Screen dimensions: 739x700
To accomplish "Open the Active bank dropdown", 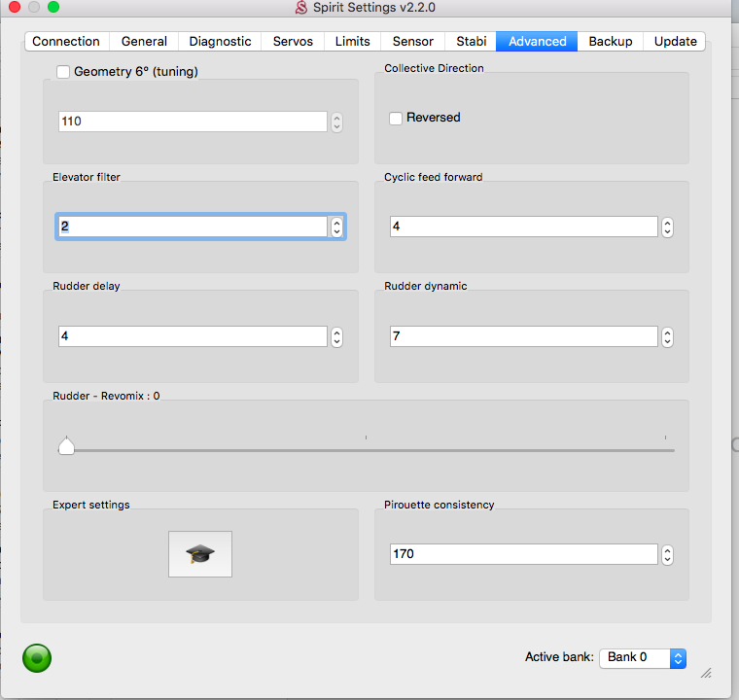I will 643,657.
